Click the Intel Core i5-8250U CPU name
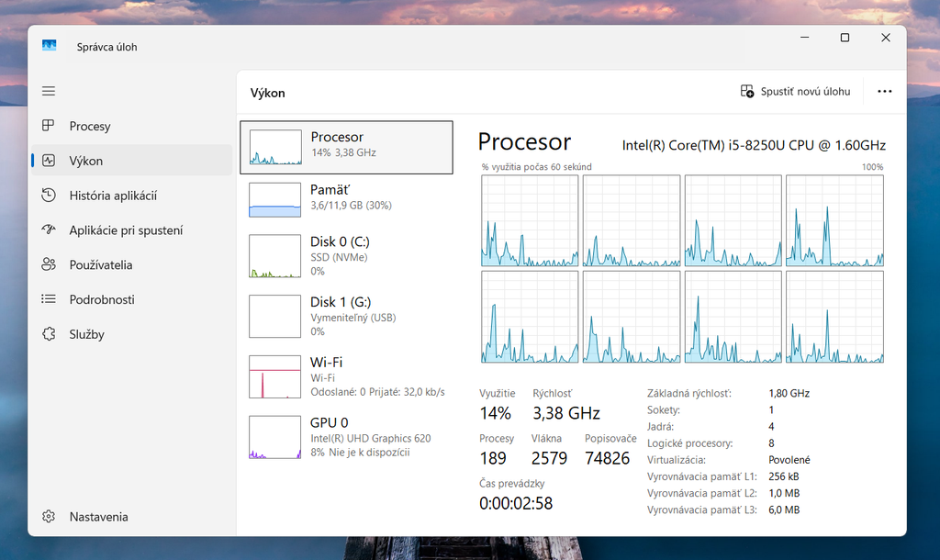The width and height of the screenshot is (940, 560). coord(754,145)
